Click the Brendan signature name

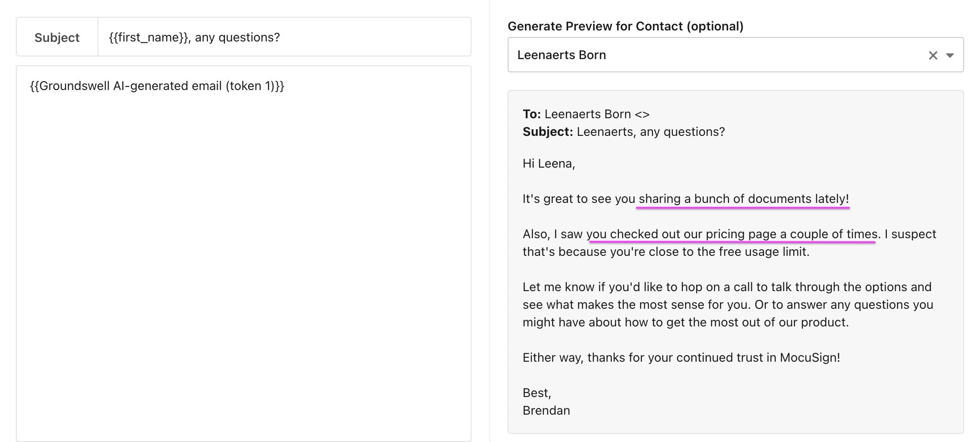[546, 411]
